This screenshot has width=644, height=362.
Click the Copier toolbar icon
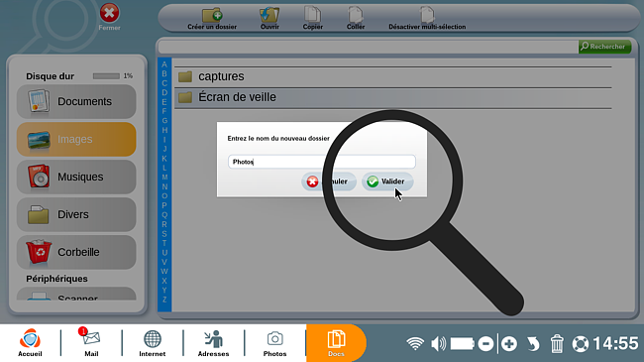(312, 19)
